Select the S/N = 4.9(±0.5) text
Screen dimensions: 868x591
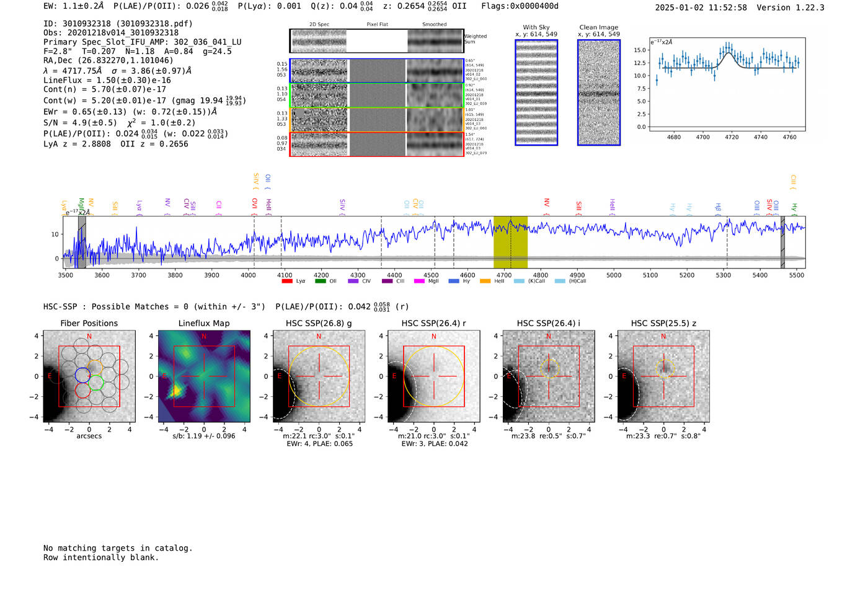coord(80,123)
